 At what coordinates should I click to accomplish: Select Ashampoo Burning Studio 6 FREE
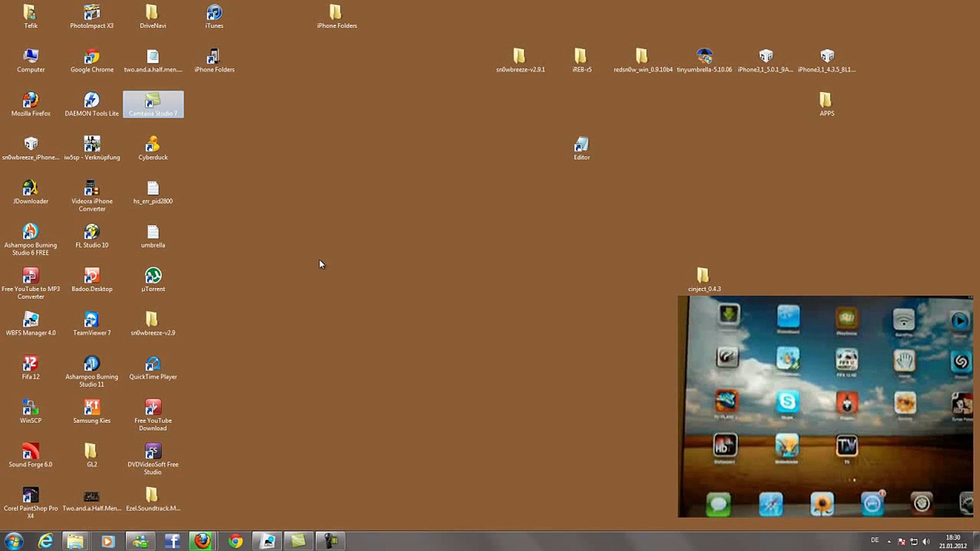coord(31,240)
